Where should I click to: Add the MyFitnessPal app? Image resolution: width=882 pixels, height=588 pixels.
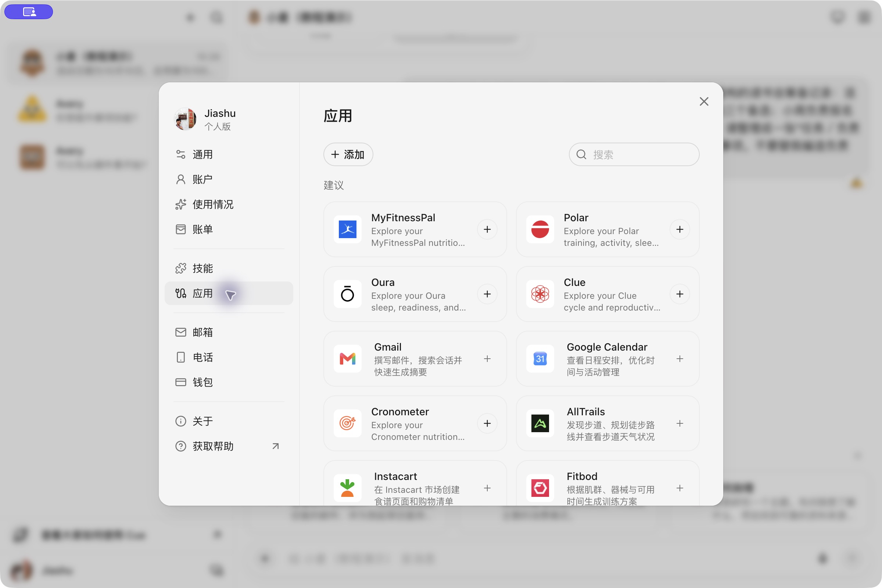(x=487, y=229)
